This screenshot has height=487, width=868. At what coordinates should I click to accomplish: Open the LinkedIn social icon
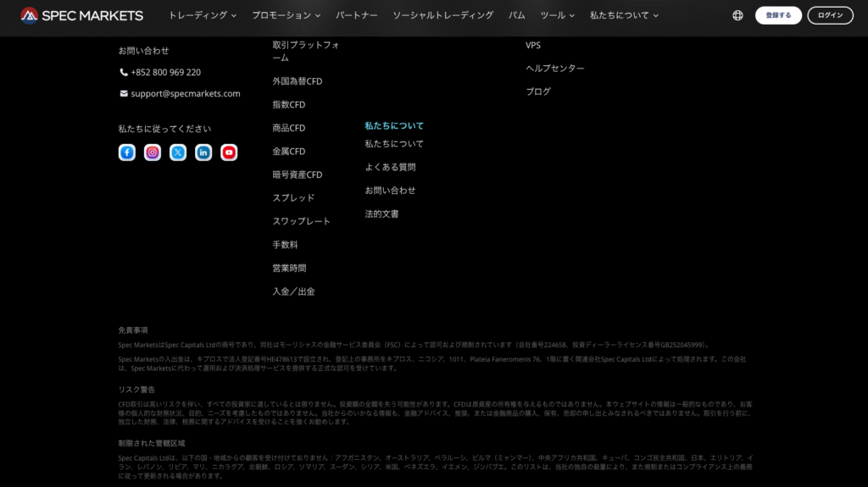coord(203,152)
